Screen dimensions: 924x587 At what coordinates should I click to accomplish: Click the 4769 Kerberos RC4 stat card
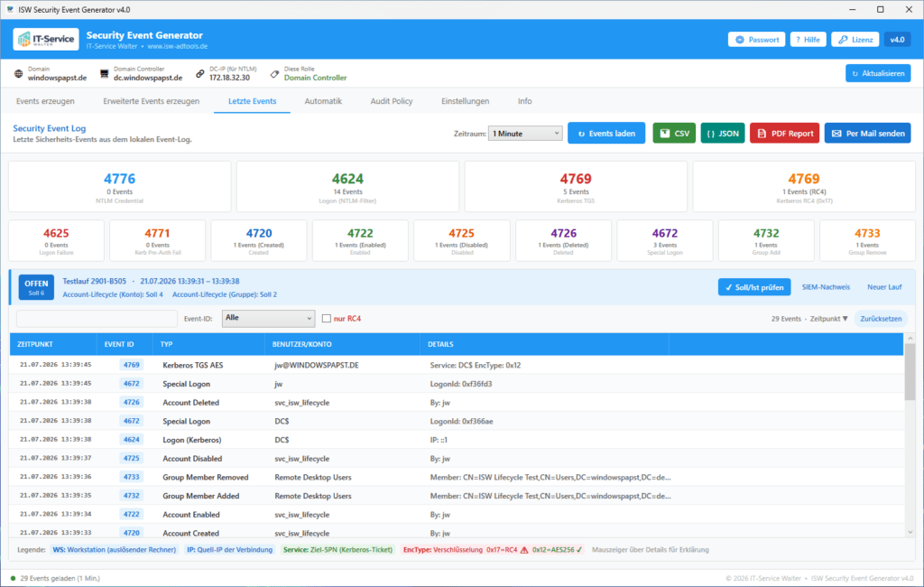(804, 186)
